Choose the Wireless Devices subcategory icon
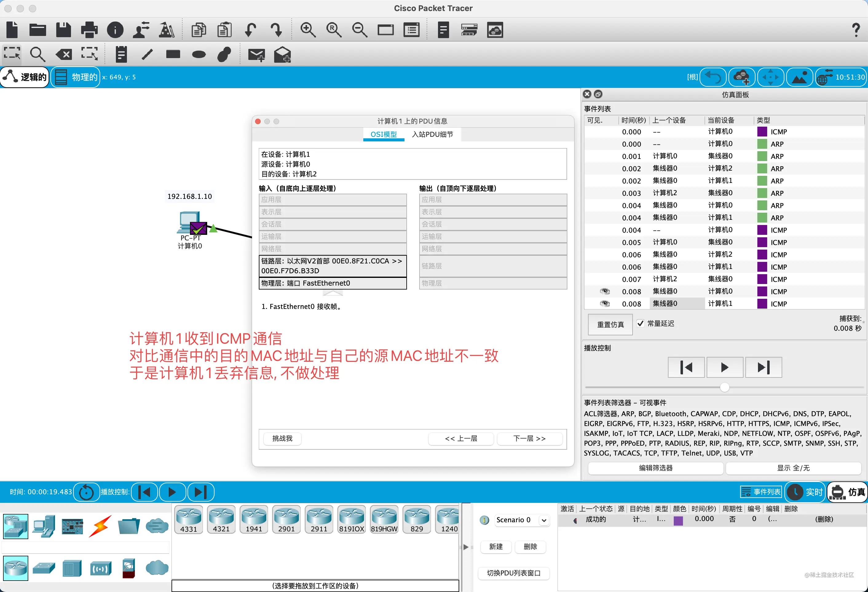This screenshot has height=592, width=868. (x=101, y=568)
